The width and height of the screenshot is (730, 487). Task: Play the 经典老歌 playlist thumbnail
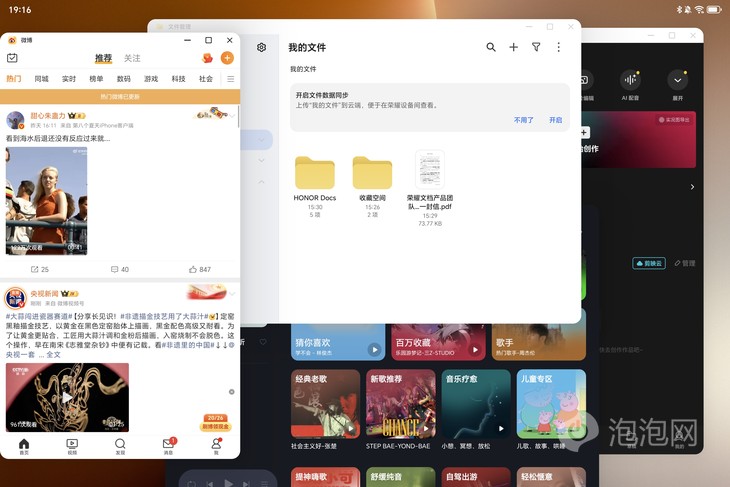(325, 404)
